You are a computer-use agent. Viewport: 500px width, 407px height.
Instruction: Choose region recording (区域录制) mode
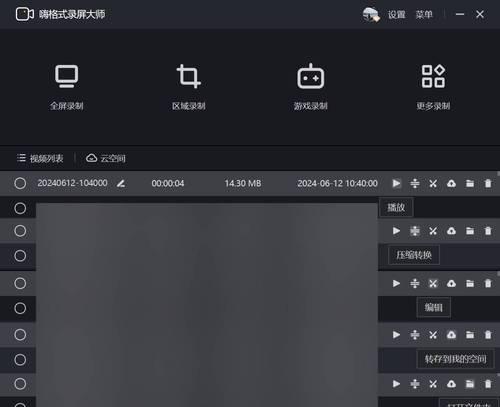tap(189, 87)
